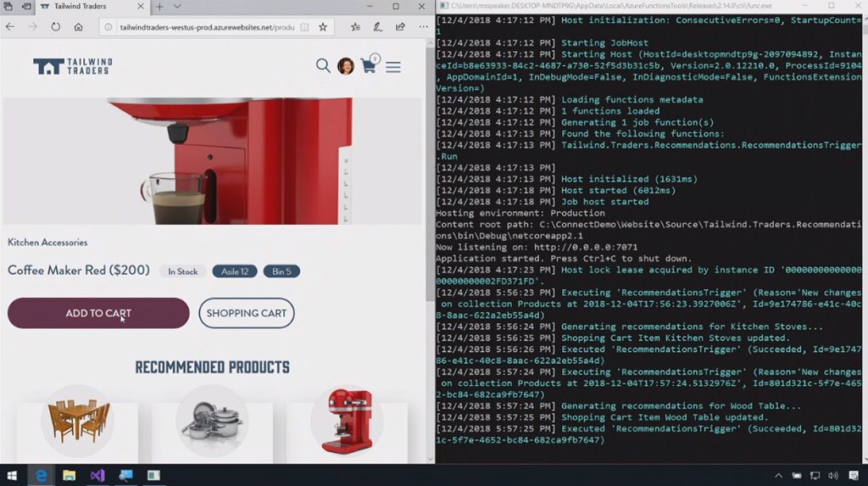Click the SHOPPING CART button

point(247,313)
